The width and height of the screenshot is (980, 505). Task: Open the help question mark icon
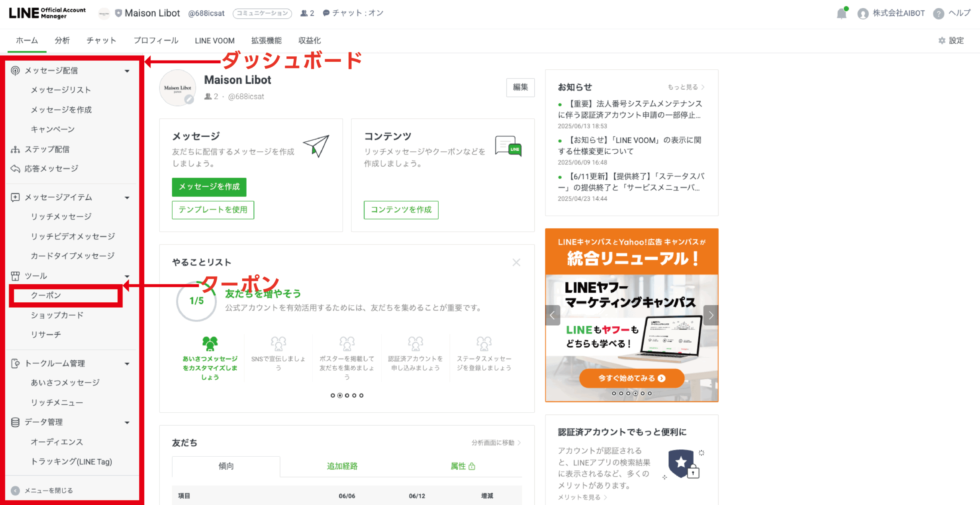click(x=938, y=14)
